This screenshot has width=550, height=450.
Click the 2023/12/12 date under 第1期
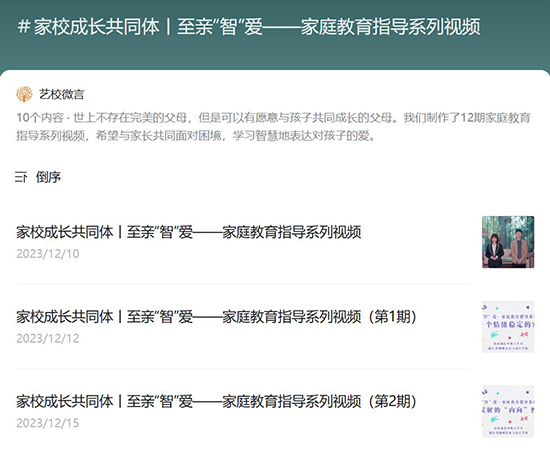point(48,338)
